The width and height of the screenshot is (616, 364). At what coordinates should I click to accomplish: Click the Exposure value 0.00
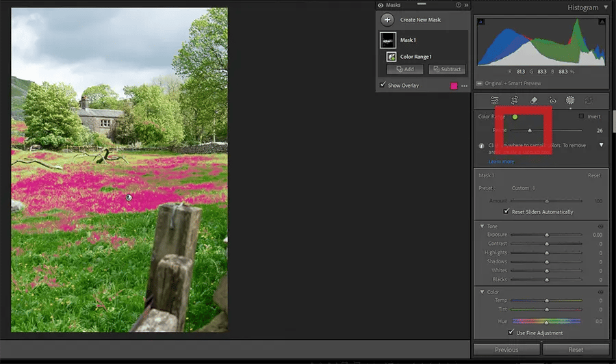(597, 235)
